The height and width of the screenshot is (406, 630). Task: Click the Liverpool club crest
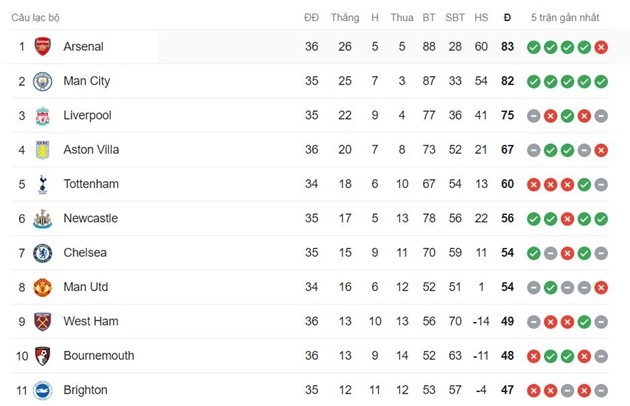42,116
